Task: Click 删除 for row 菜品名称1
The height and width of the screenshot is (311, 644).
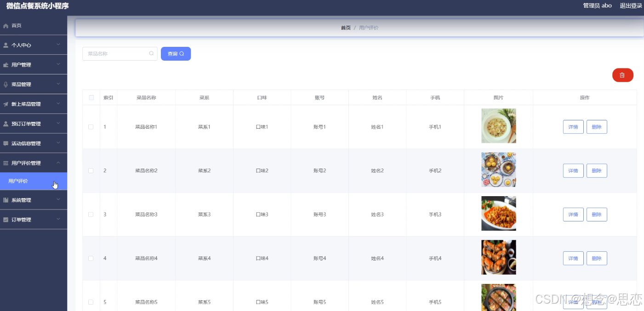Action: pos(597,127)
